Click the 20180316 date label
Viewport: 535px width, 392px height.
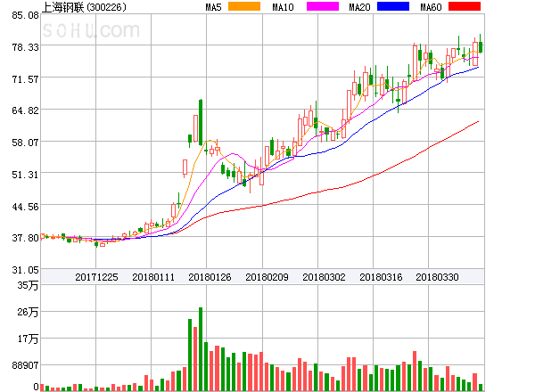pyautogui.click(x=381, y=277)
